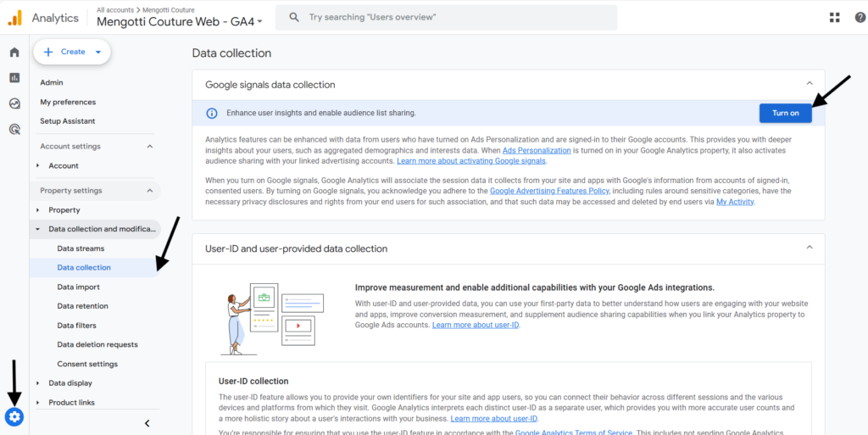The height and width of the screenshot is (435, 868).
Task: Expand the Product links tree item
Action: 37,402
